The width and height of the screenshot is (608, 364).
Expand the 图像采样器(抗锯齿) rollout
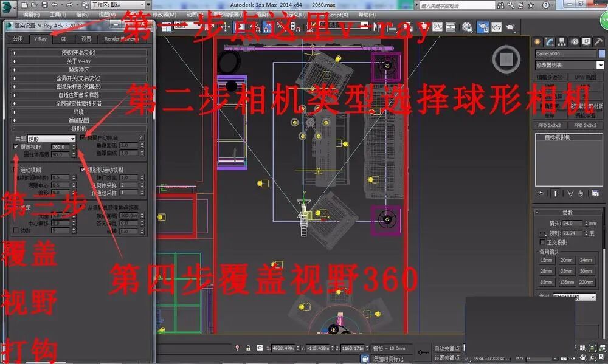(78, 86)
